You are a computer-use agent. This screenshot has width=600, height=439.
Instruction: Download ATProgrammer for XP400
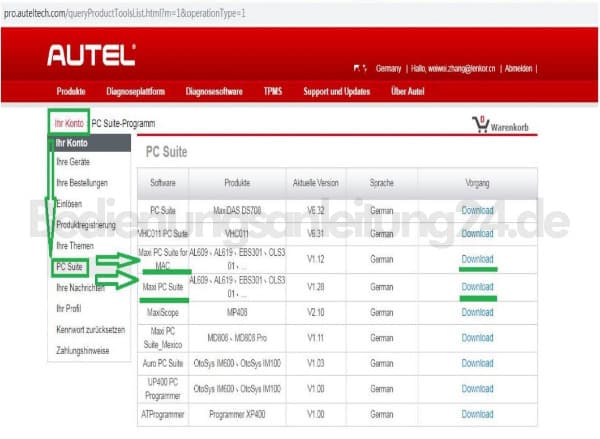click(x=477, y=414)
